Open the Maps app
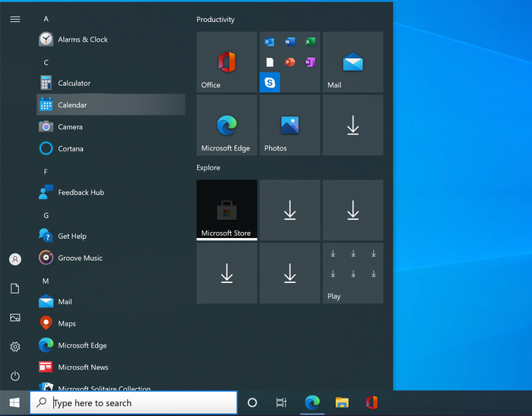532x416 pixels. pos(111,323)
